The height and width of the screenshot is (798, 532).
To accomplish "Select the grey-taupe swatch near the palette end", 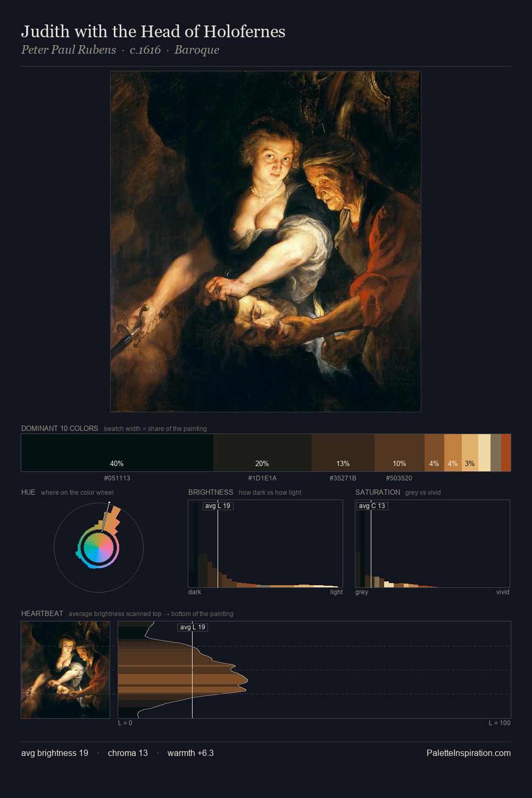I will point(496,453).
